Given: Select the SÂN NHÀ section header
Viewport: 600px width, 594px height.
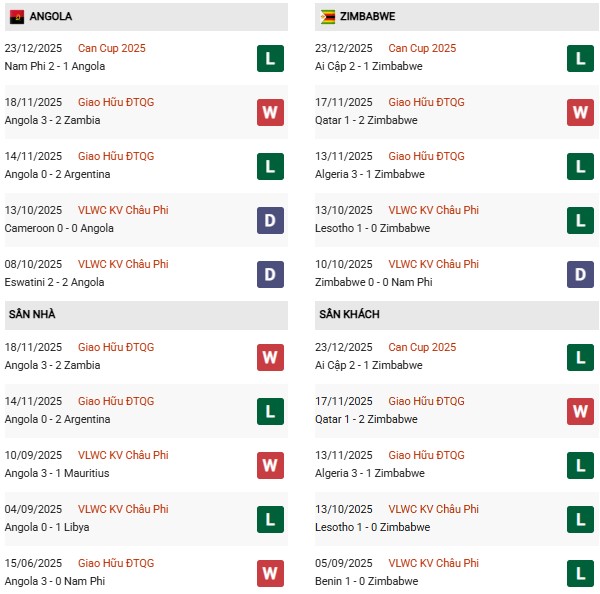Looking at the screenshot, I should pos(32,314).
